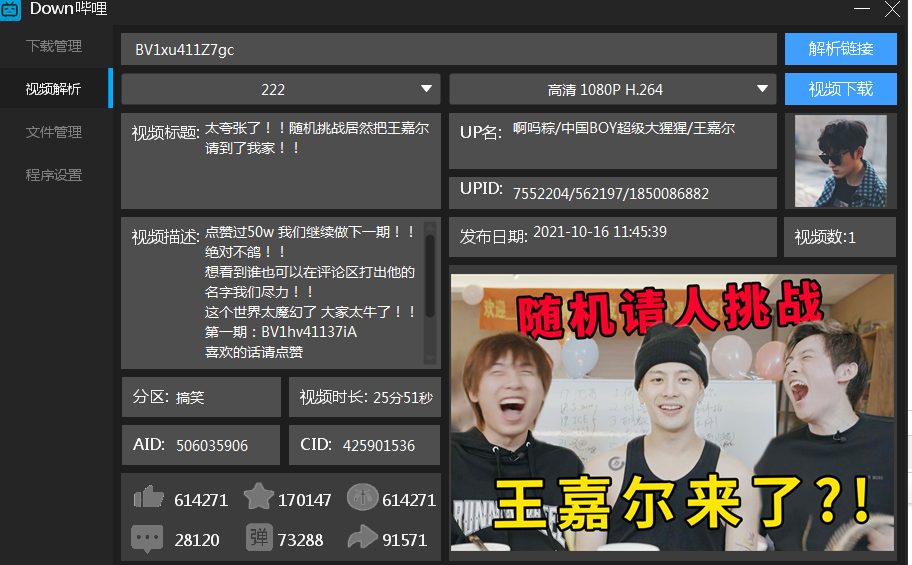
Task: Click the share arrow icon
Action: pos(363,536)
